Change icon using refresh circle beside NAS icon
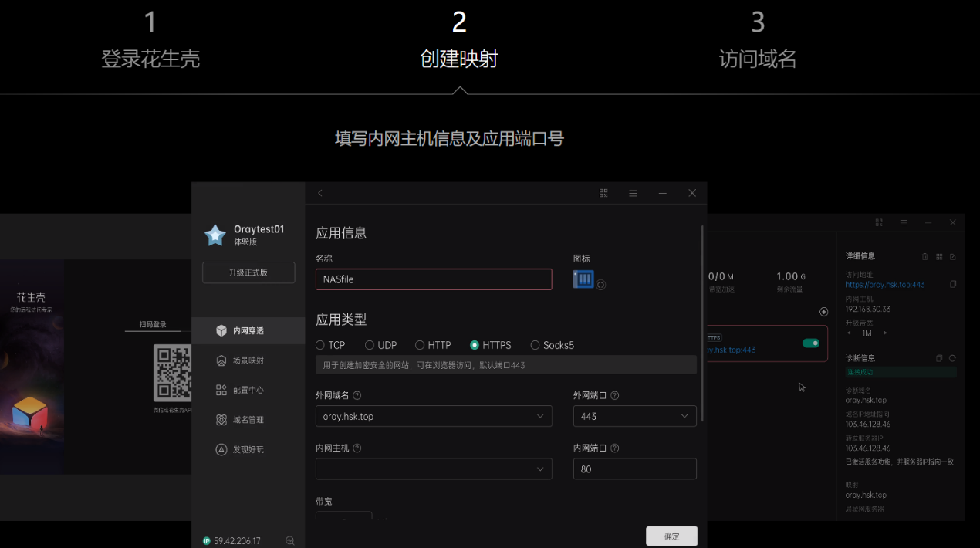 [x=601, y=284]
